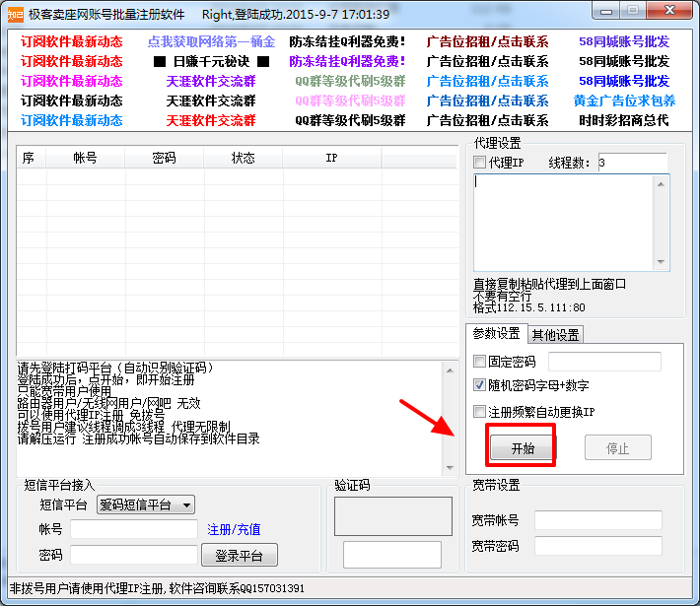
Task: Enable 注册频繁自动更换IP checkbox
Action: [479, 412]
